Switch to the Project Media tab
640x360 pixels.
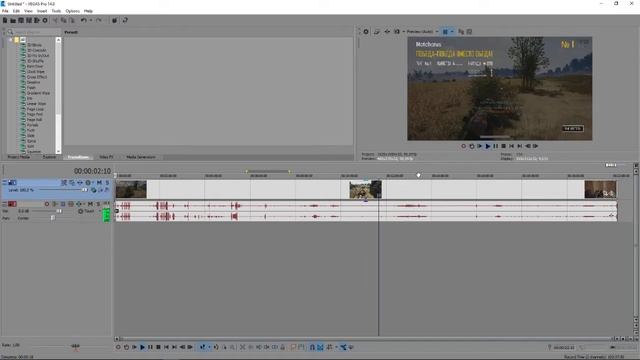19,157
